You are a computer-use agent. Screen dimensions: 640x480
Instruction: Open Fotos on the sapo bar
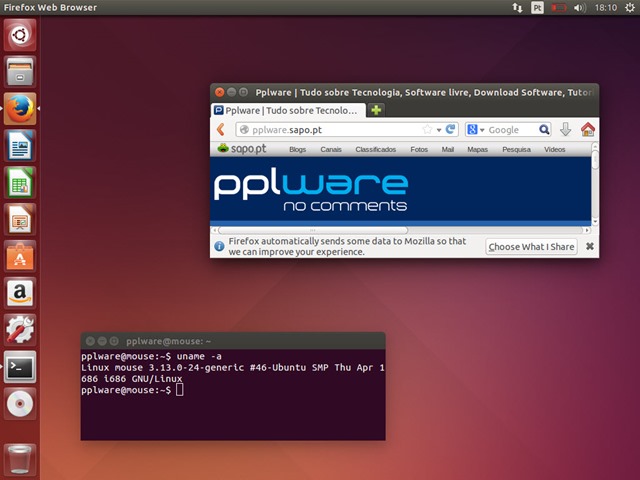click(419, 149)
